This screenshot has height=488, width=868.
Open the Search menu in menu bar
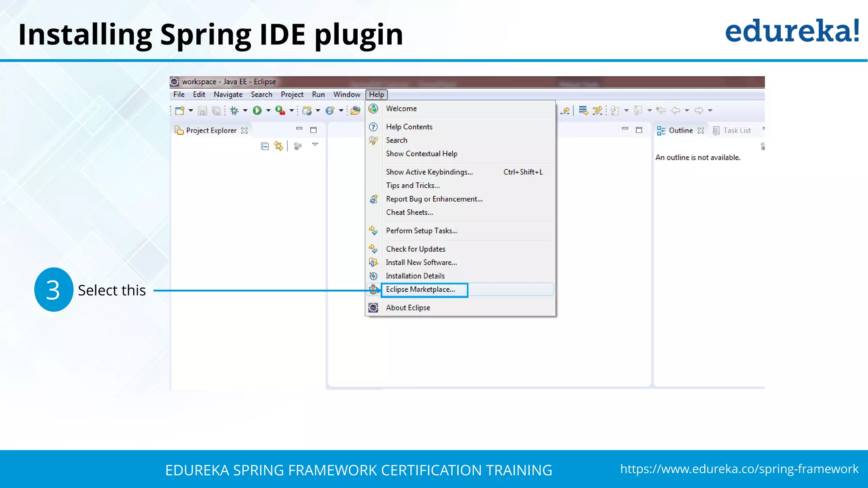click(x=262, y=94)
